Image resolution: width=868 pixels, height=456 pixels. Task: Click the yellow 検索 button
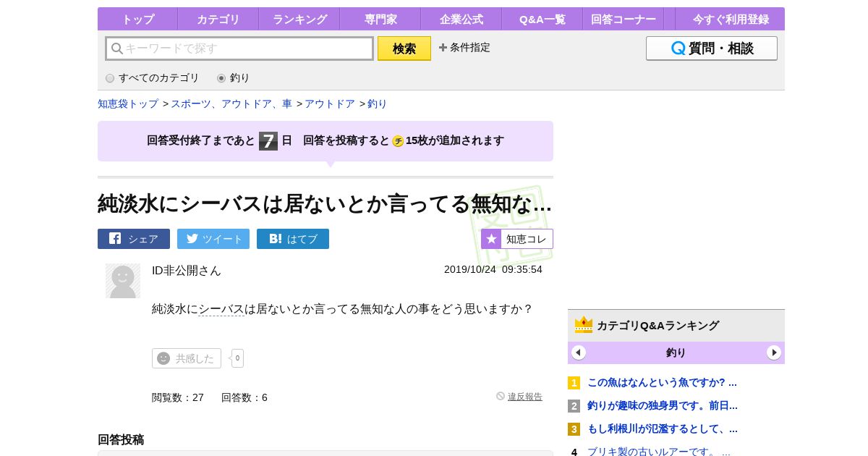coord(404,48)
